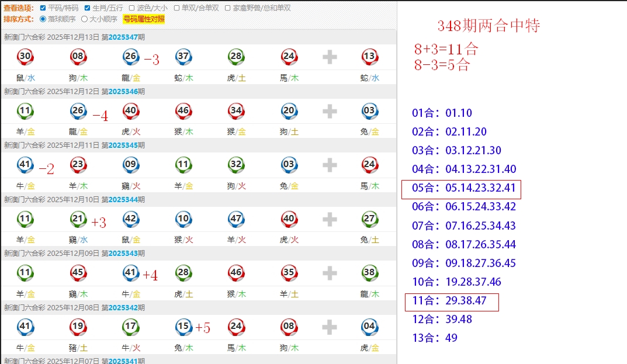Open the 号码属性对照 reference button
The image size is (627, 364).
click(144, 19)
